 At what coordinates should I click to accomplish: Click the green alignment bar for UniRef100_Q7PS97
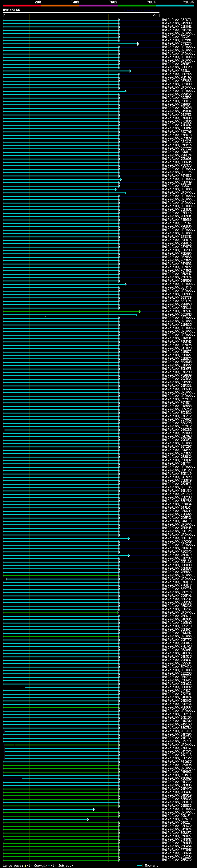(x=72, y=311)
